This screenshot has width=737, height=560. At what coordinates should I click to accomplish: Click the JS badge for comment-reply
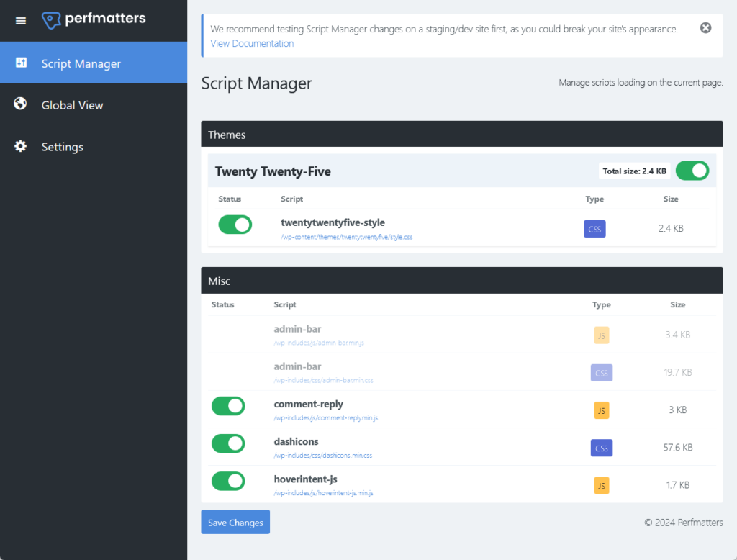pyautogui.click(x=601, y=410)
